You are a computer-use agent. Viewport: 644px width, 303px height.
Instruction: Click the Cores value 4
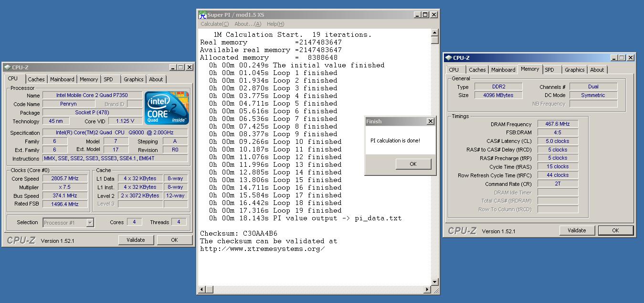(x=134, y=222)
